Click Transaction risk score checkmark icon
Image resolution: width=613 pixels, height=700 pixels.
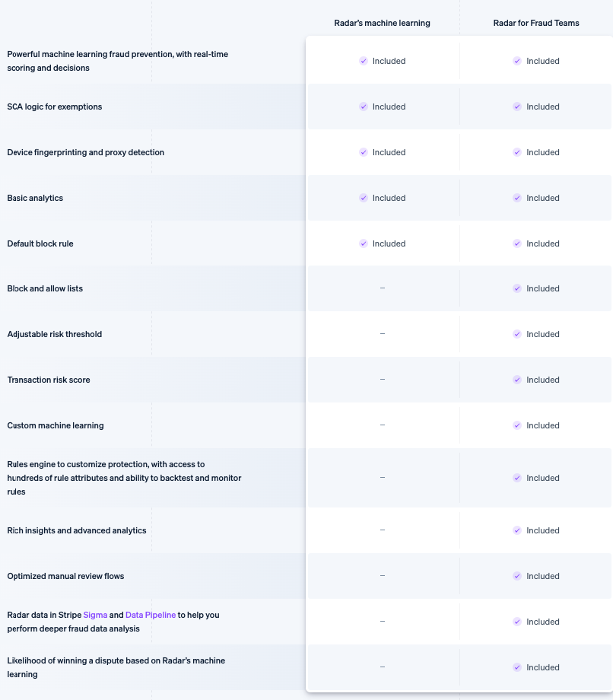517,380
